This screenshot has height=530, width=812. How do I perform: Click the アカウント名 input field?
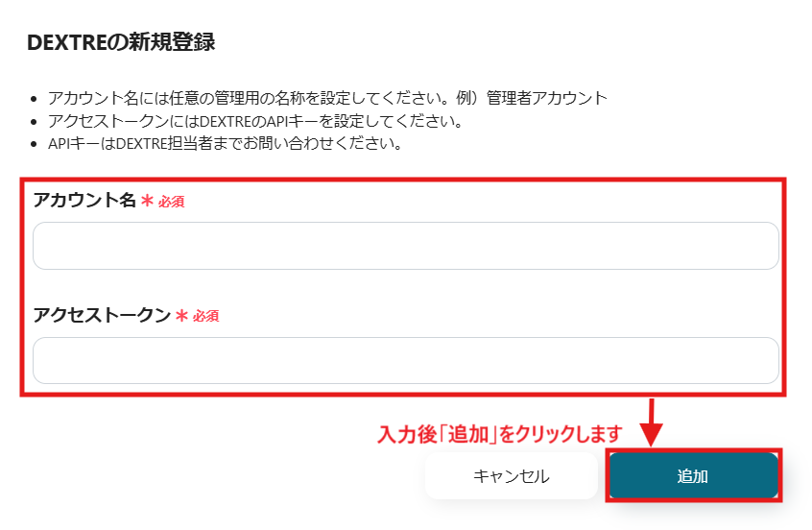(x=405, y=246)
